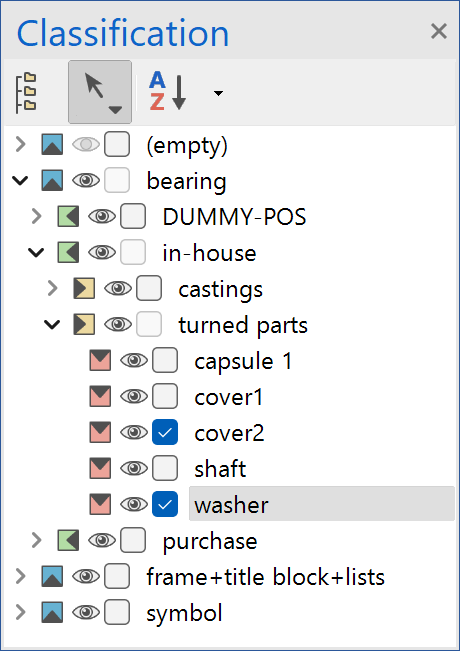Toggle visibility of turned parts
The width and height of the screenshot is (460, 651).
click(x=118, y=324)
